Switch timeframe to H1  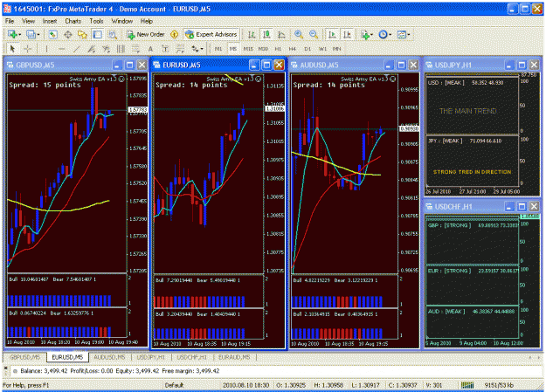coord(278,49)
